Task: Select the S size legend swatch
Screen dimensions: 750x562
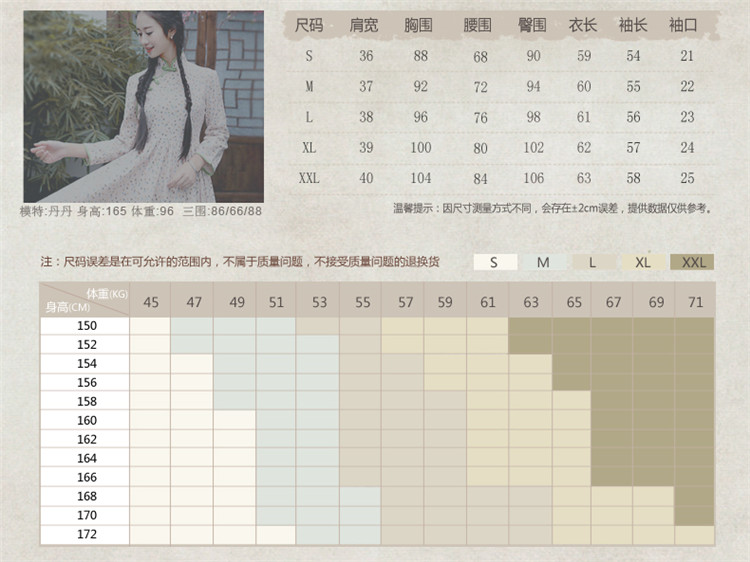Action: pos(495,262)
